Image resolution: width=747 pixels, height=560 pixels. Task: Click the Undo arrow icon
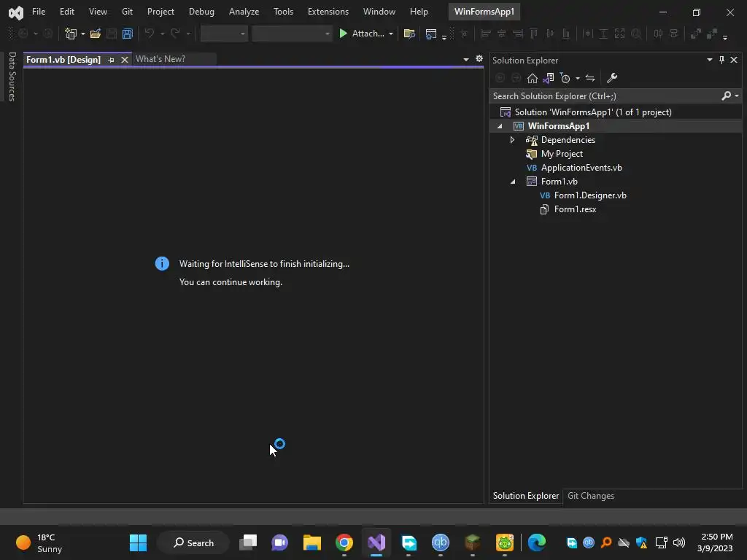coord(150,34)
